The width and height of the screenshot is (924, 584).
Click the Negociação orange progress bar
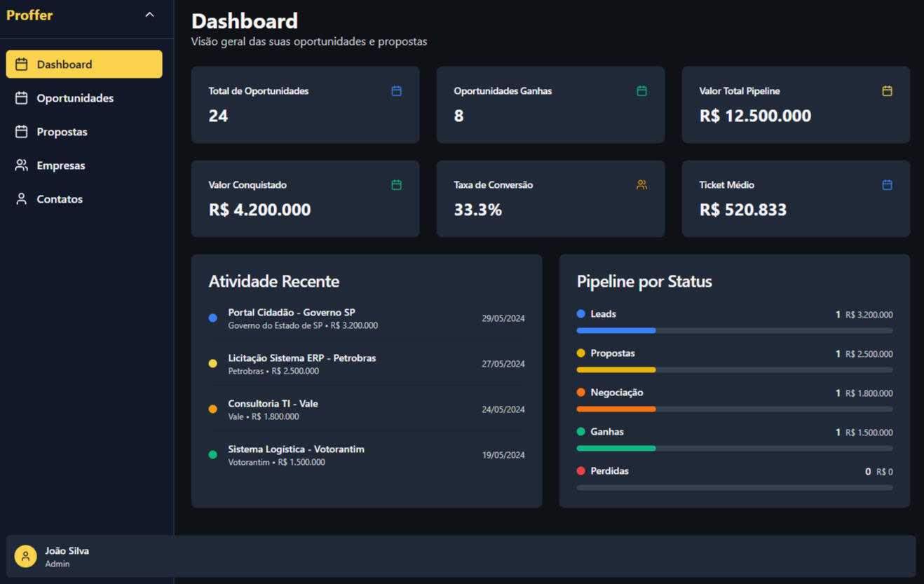tap(616, 409)
